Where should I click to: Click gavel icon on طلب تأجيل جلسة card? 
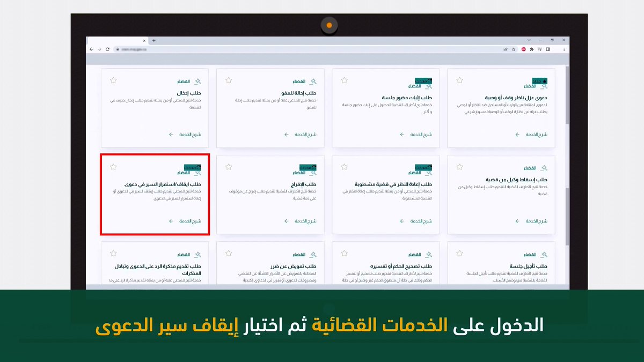tap(544, 254)
